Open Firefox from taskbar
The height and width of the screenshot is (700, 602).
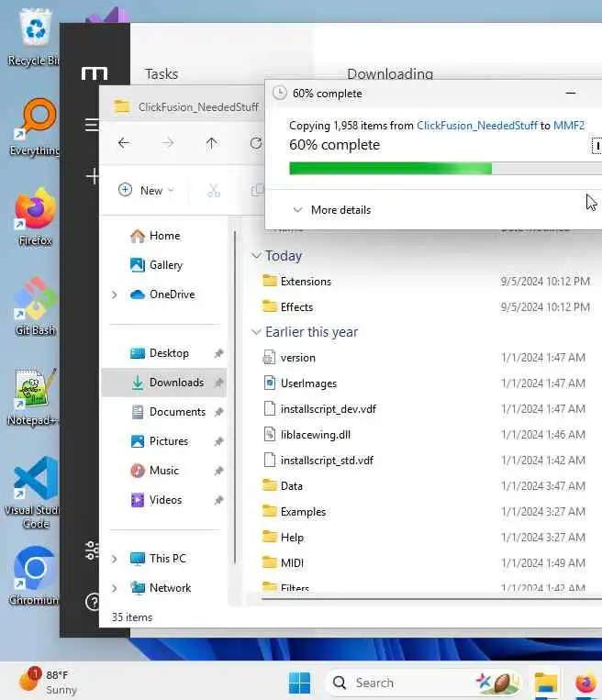point(585,683)
